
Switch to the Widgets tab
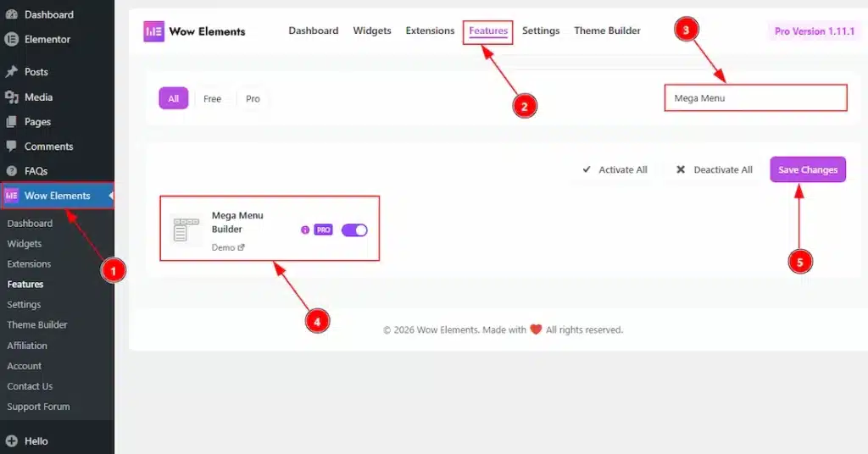click(x=372, y=30)
